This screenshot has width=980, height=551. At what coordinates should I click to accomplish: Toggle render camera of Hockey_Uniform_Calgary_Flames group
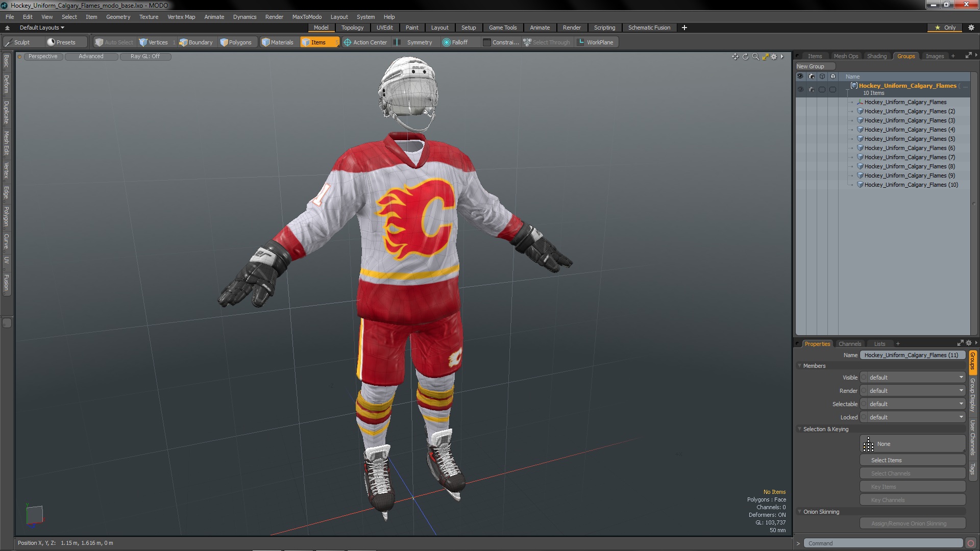point(811,89)
